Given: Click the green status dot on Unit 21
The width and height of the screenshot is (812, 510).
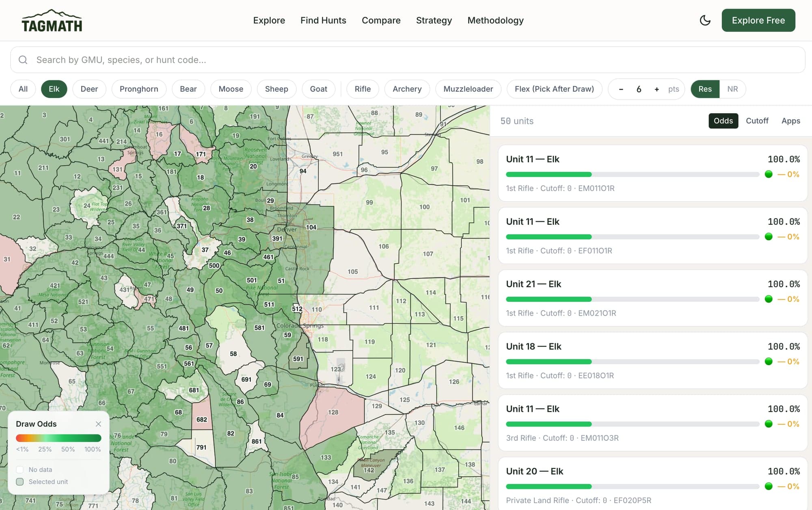Looking at the screenshot, I should 769,299.
